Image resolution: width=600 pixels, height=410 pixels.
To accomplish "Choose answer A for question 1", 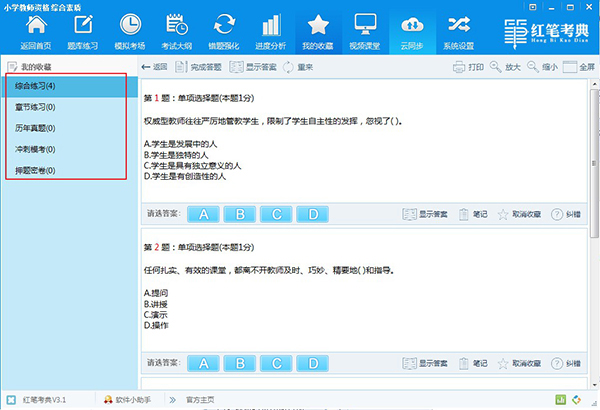I will point(204,214).
